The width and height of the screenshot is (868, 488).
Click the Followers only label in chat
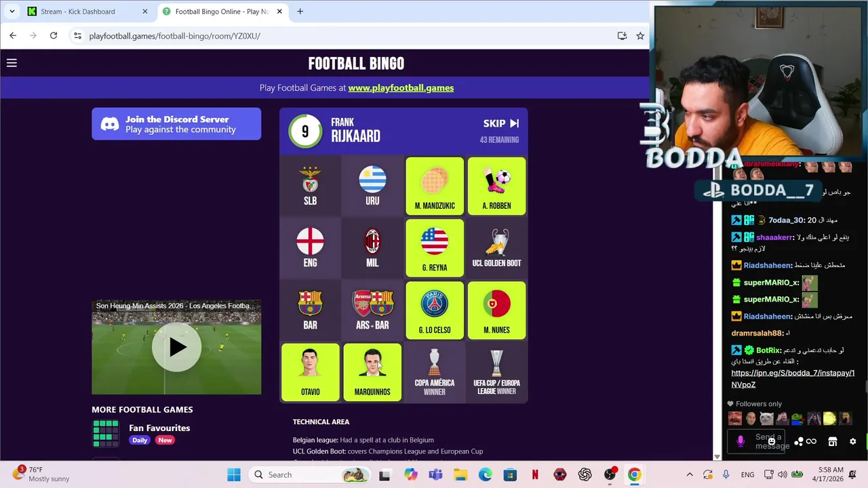(759, 404)
